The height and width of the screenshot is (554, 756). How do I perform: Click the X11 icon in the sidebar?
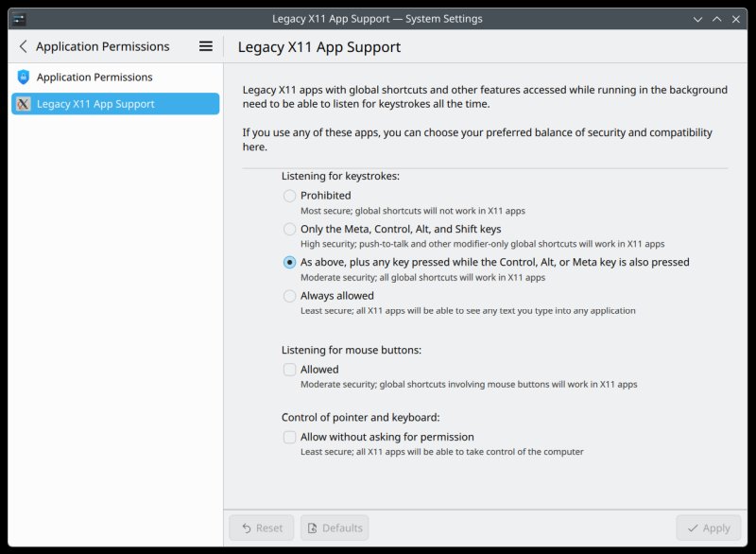tap(21, 104)
